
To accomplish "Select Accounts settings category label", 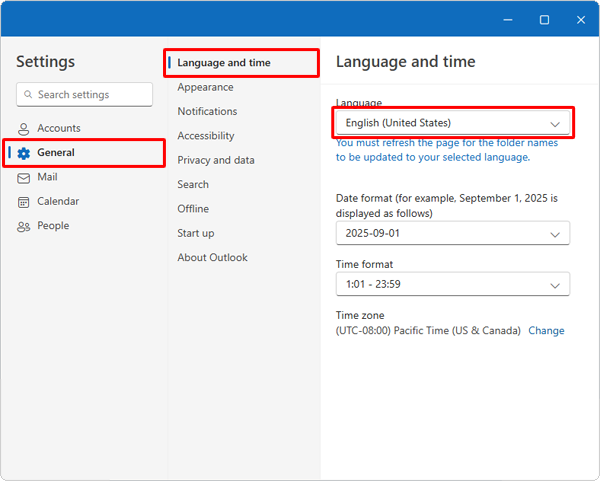I will click(59, 128).
